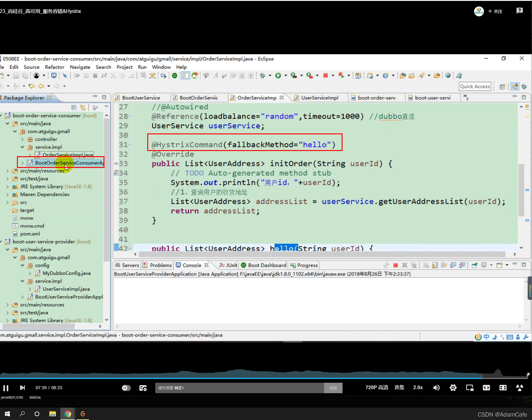This screenshot has height=420, width=532.
Task: Collapse boot-order-service-consumer src/main/java folder
Action: click(8, 123)
